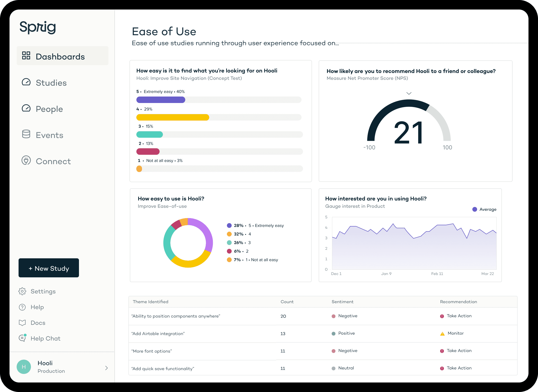Image resolution: width=538 pixels, height=392 pixels.
Task: Click the Neutral sentiment dot
Action: [333, 368]
